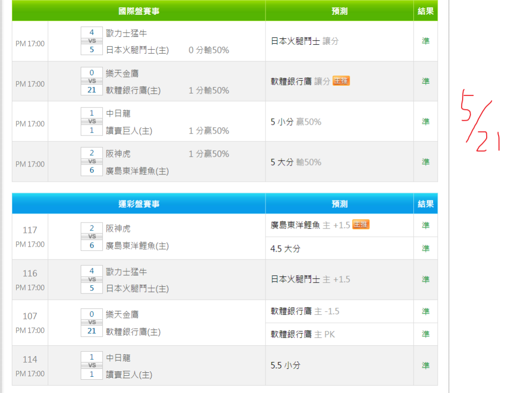Select the 軟體銀行鷹 主 -1.5 prediction
Image resolution: width=532 pixels, height=393 pixels.
click(305, 311)
